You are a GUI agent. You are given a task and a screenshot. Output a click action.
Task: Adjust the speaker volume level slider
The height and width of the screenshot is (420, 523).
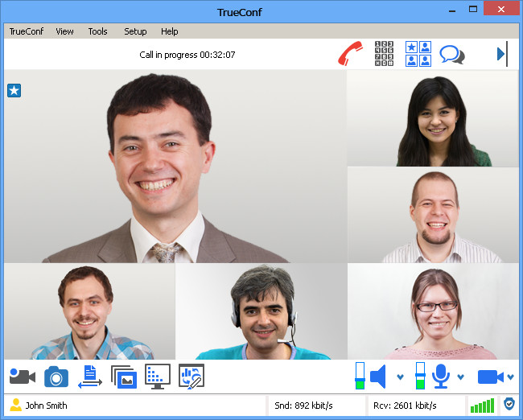(x=360, y=376)
